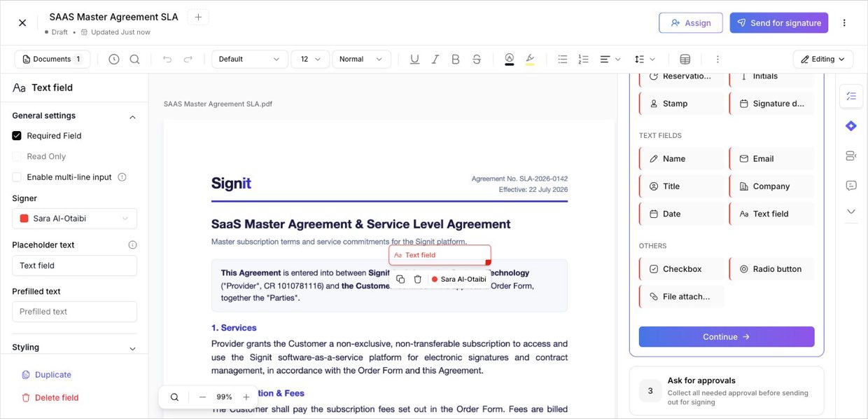
Task: Open the line spacing dropdown
Action: (x=645, y=59)
